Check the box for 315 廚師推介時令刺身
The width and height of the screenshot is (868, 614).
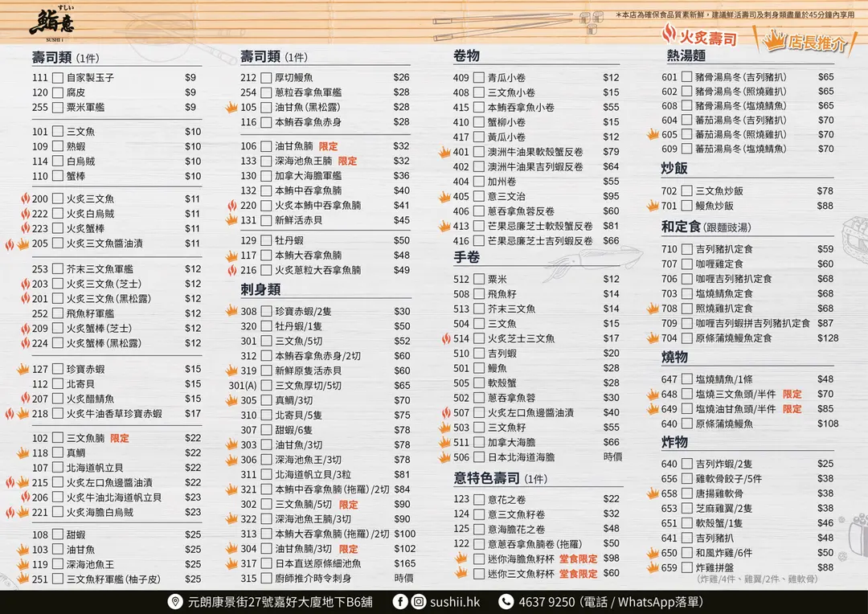pyautogui.click(x=266, y=579)
